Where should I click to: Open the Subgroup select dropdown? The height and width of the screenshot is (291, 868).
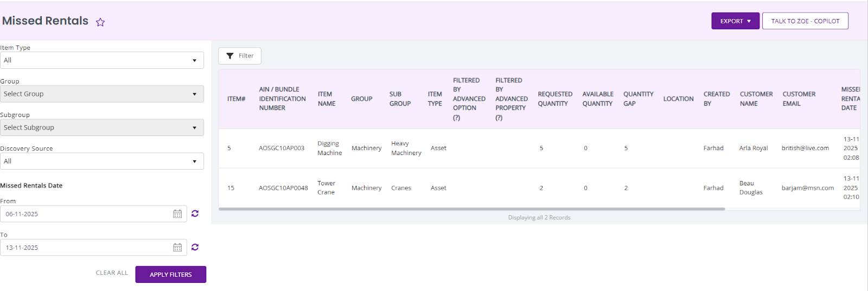point(102,127)
